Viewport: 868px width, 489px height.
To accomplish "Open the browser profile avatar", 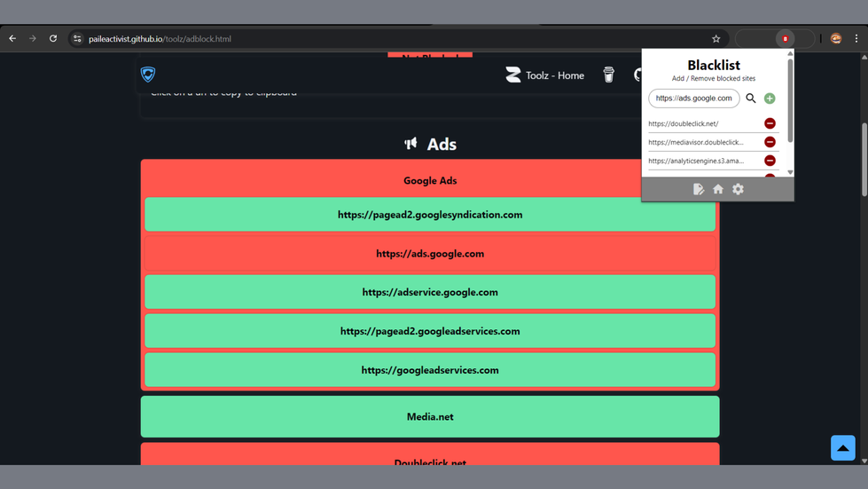I will point(836,39).
